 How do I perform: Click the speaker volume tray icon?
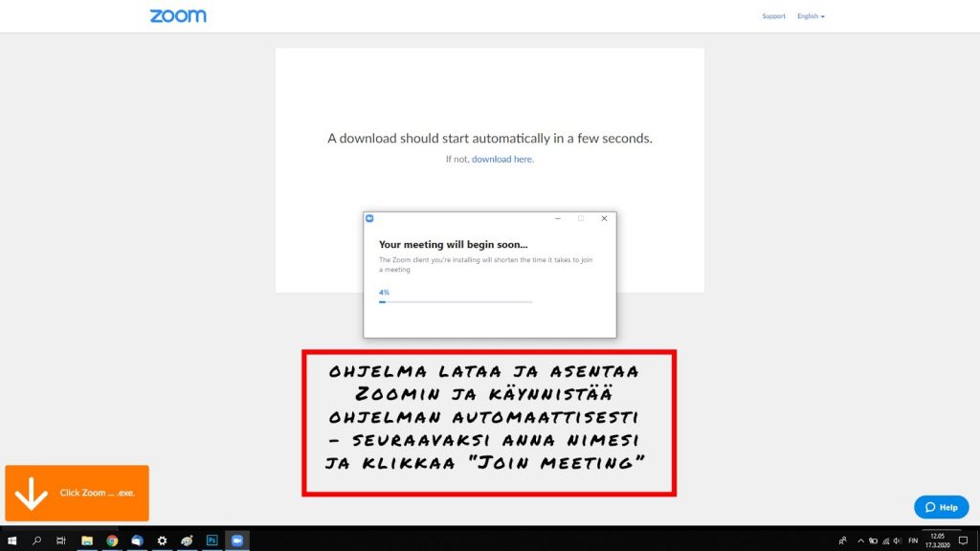coord(898,541)
